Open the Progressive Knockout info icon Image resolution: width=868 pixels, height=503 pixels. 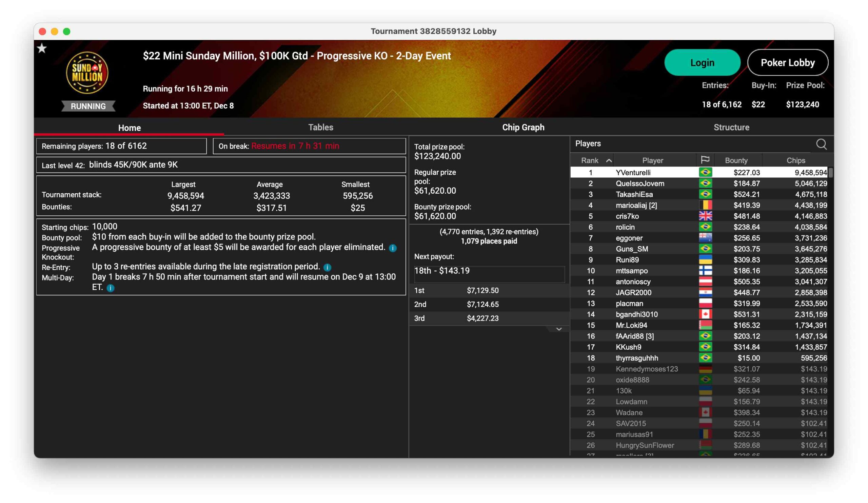click(393, 248)
